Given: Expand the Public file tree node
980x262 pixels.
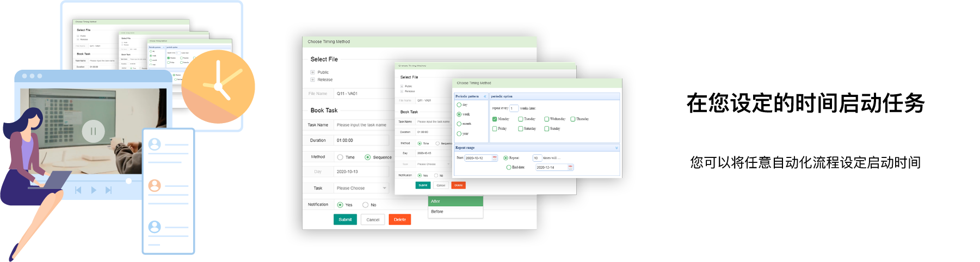Looking at the screenshot, I should pos(313,72).
